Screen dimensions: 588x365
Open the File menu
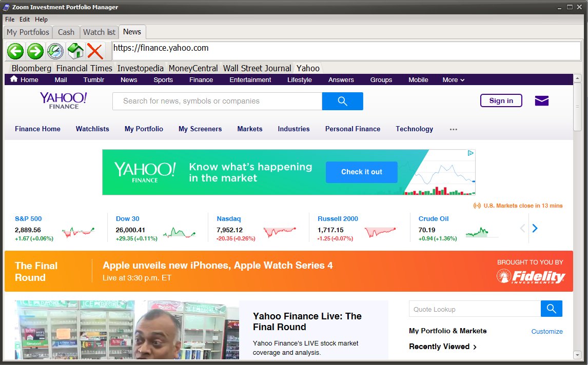point(10,19)
